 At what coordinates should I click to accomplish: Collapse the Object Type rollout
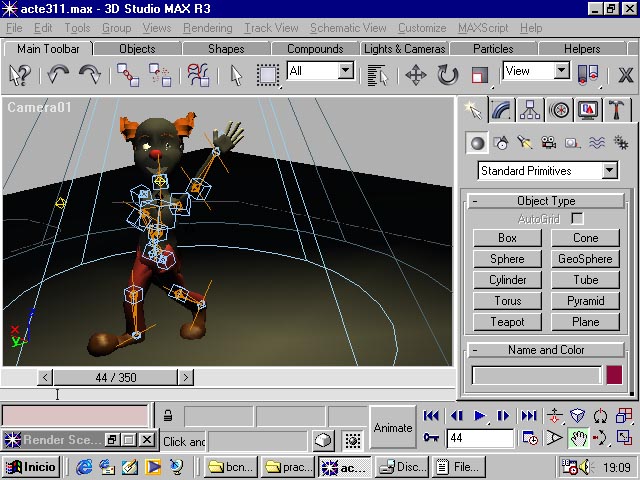[475, 201]
